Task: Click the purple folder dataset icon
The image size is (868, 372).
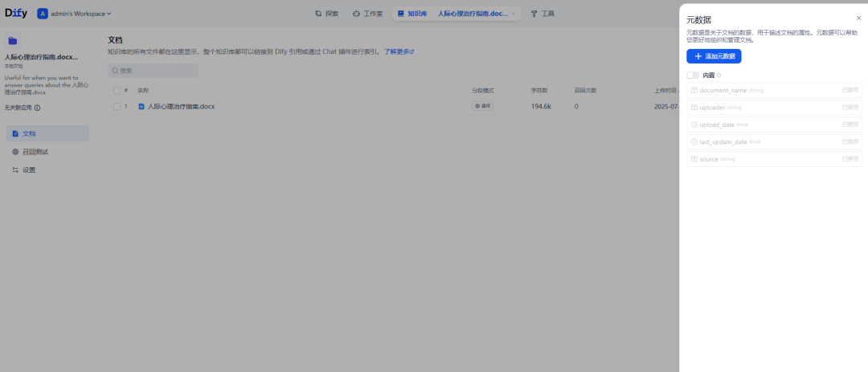Action: 13,40
